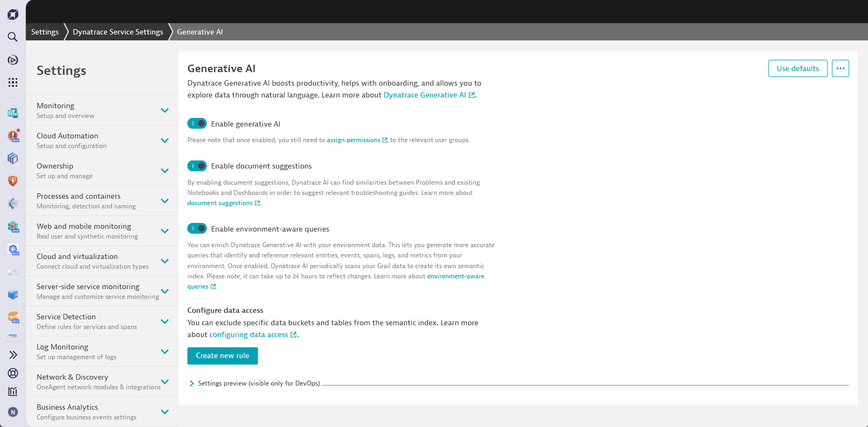Open the user avatar N menu
Screen dimensions: 868x427
[x=13, y=412]
